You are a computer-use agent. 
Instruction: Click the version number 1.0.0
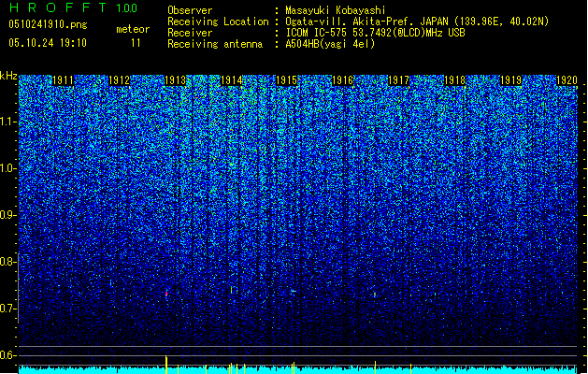point(127,8)
